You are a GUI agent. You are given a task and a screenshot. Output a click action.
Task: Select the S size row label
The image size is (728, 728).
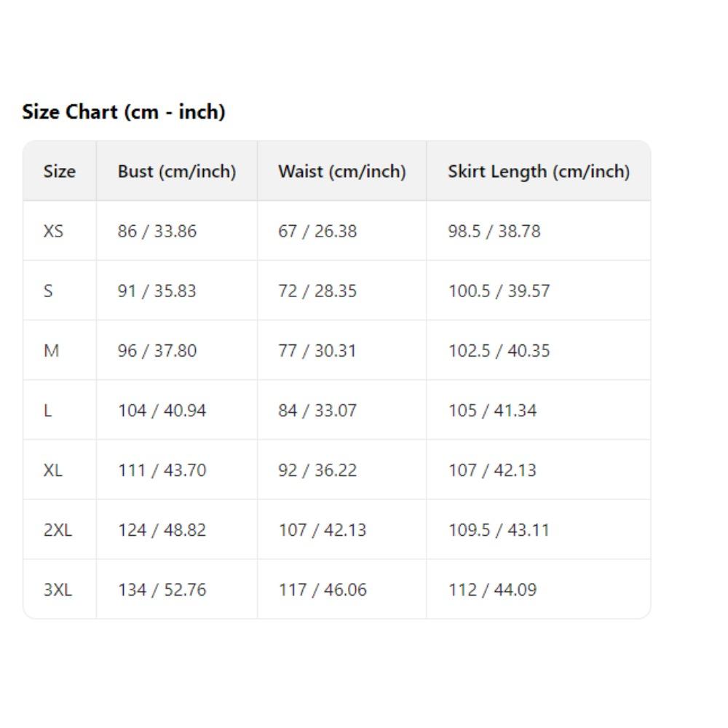coord(48,291)
